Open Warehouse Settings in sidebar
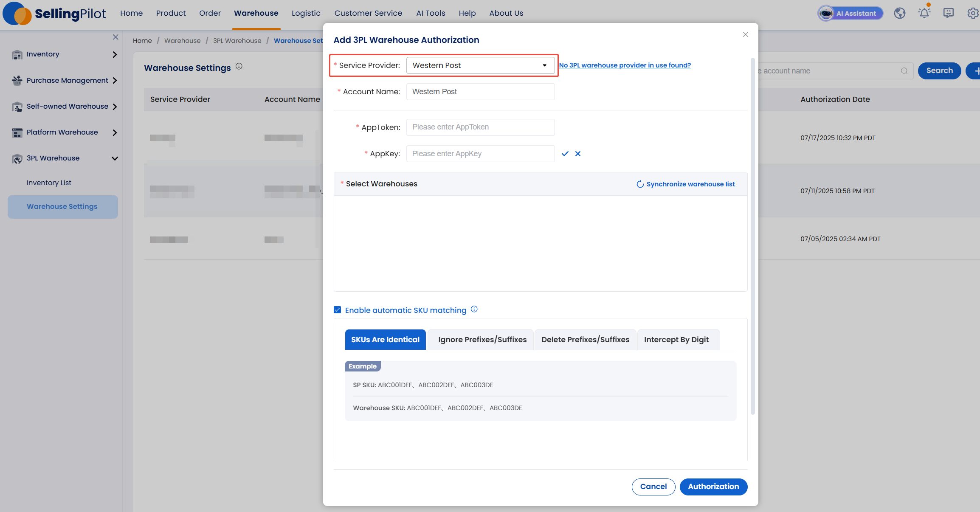 [63, 207]
